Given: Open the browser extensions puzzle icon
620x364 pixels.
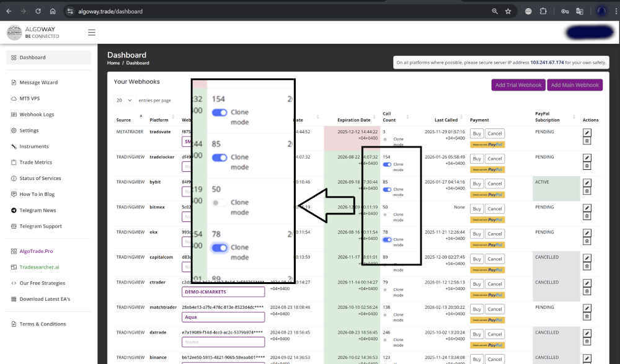Looking at the screenshot, I should tap(543, 11).
